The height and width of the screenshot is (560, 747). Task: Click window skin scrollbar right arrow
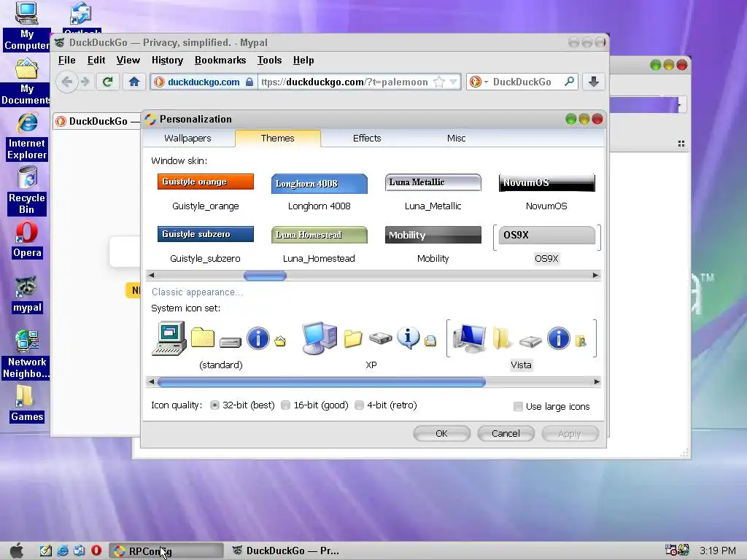595,275
